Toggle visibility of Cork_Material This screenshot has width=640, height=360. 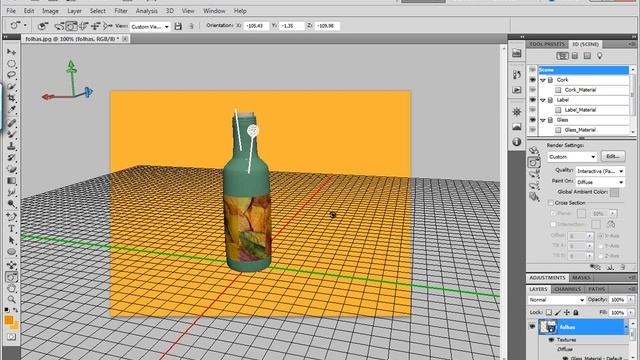click(532, 90)
